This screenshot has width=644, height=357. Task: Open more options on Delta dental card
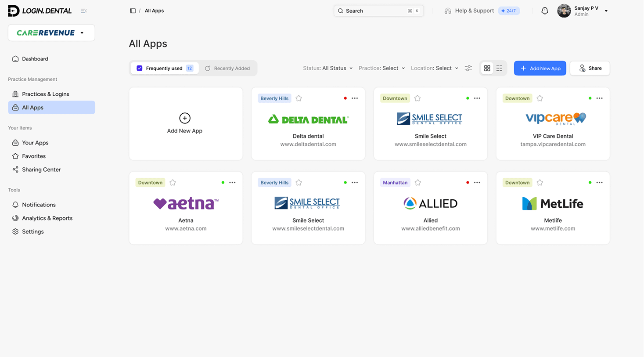coord(355,98)
